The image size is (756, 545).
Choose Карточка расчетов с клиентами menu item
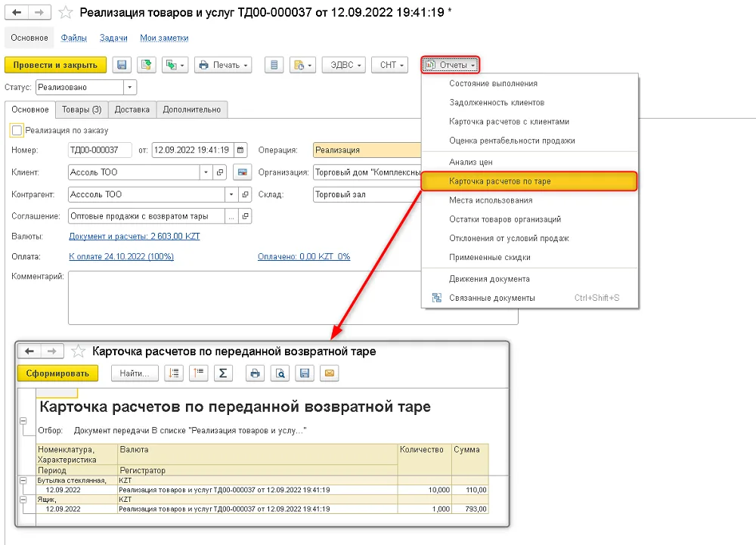[530, 122]
